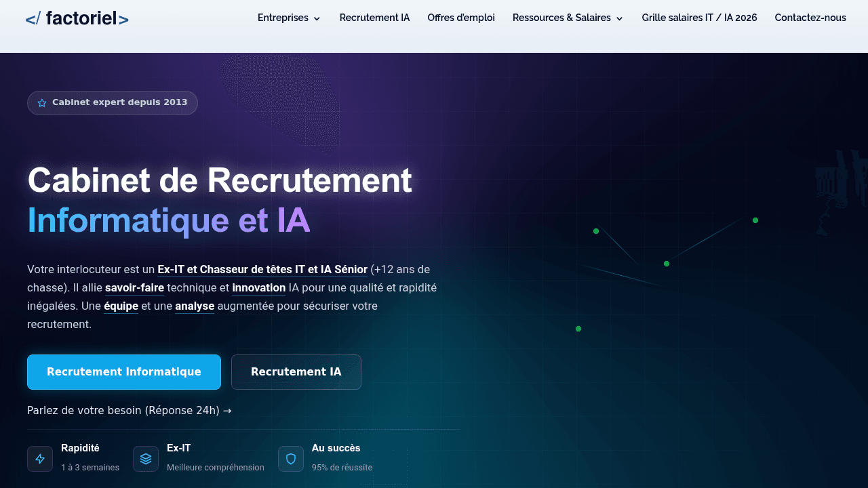Expand the Entreprises dropdown chevron
Viewport: 868px width, 488px height.
tap(317, 18)
